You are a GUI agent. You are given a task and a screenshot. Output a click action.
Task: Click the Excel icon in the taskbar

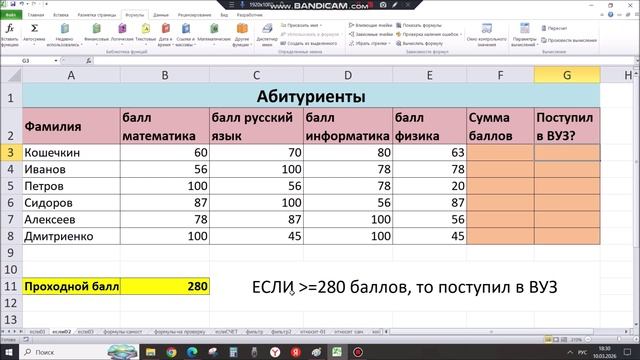[337, 352]
